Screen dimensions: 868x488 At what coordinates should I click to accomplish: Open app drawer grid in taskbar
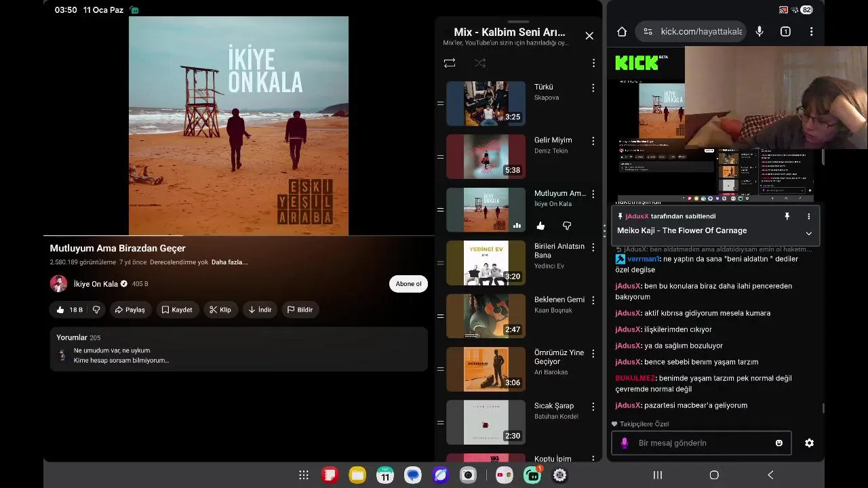[x=304, y=475]
